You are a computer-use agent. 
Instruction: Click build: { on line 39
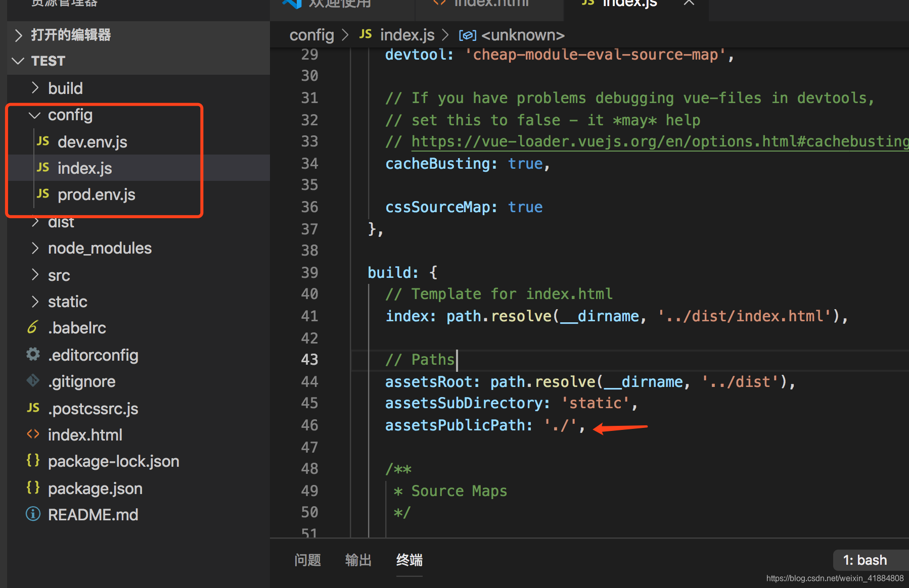coord(402,273)
